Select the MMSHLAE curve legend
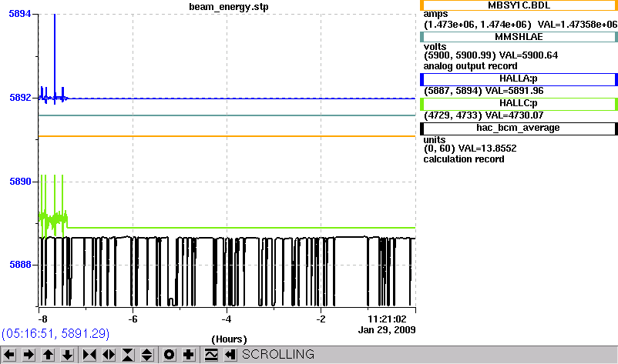This screenshot has width=618, height=364. point(519,37)
